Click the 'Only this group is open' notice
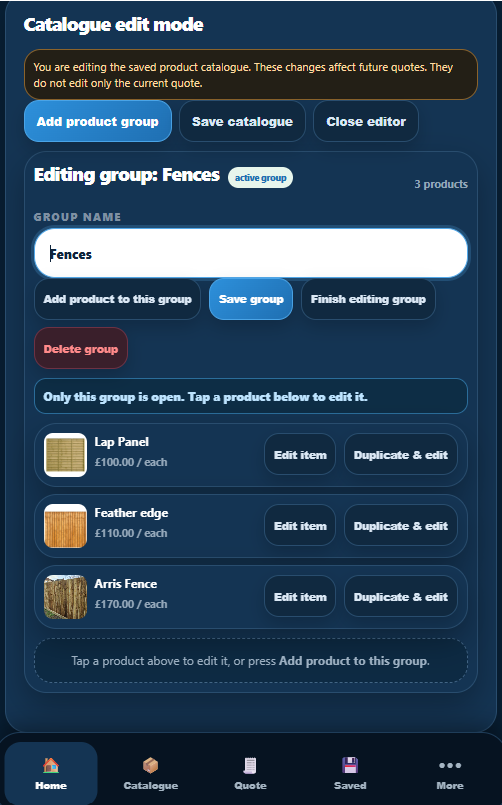 tap(250, 396)
